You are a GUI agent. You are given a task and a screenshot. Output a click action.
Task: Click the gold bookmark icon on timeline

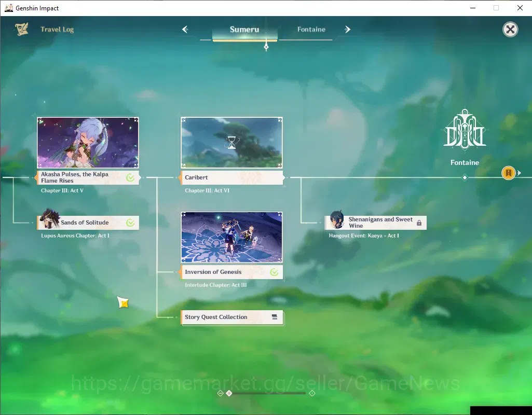pos(508,173)
